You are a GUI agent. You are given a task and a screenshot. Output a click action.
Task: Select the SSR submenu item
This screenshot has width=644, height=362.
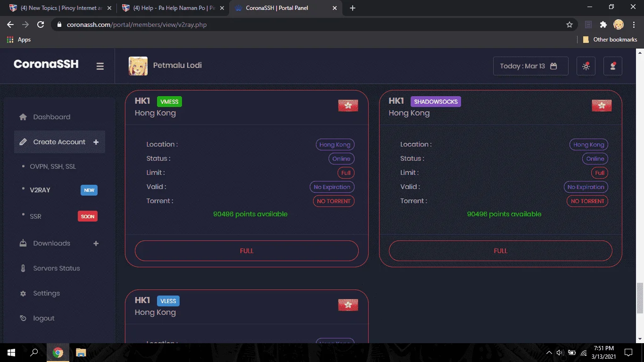point(35,216)
